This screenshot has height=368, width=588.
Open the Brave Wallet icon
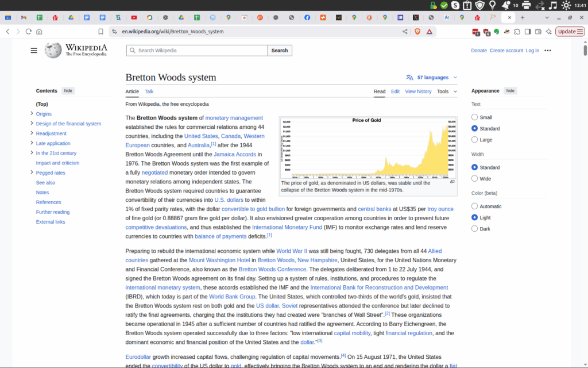pos(538,32)
